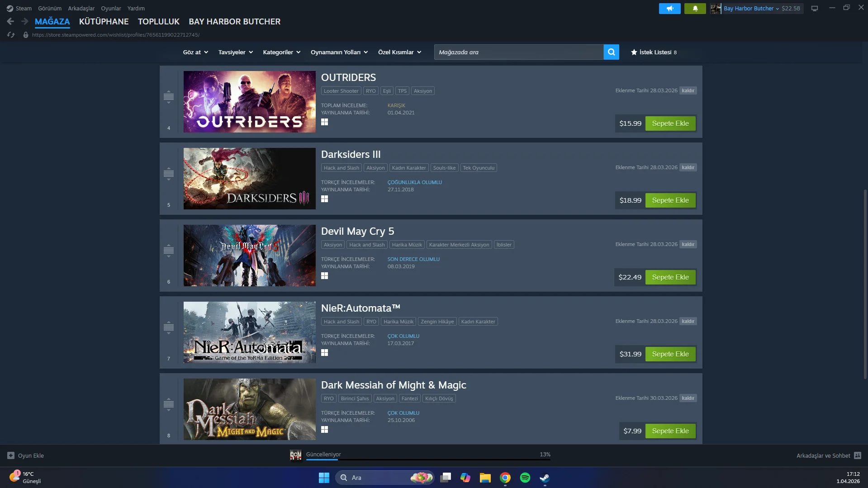
Task: Add Dark Messiah to cart with Sepete Ekle
Action: click(x=670, y=431)
